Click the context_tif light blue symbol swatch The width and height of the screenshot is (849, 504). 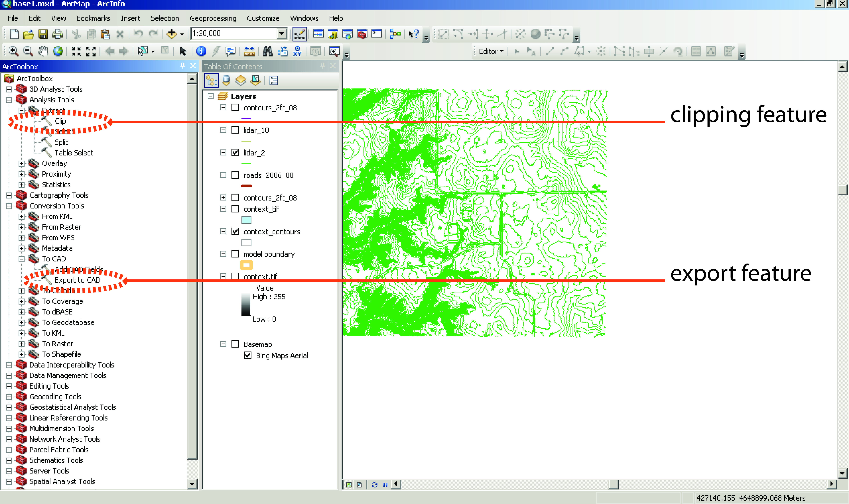pyautogui.click(x=246, y=220)
